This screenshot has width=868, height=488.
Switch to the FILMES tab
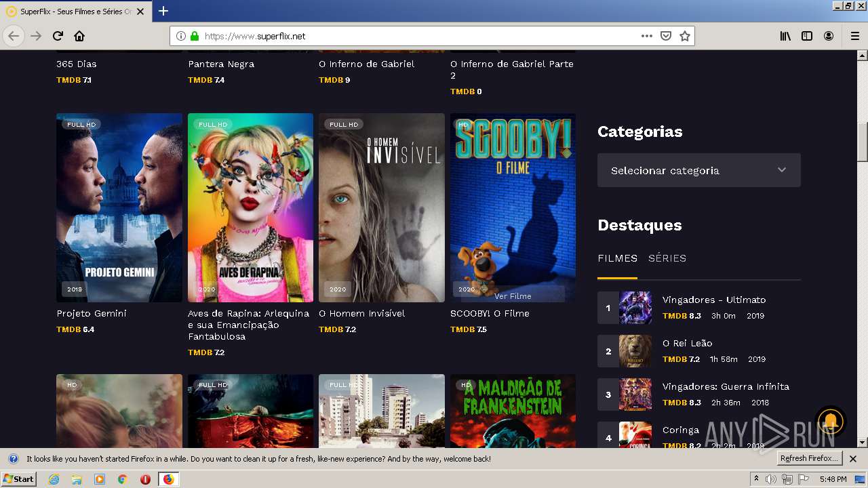tap(617, 258)
